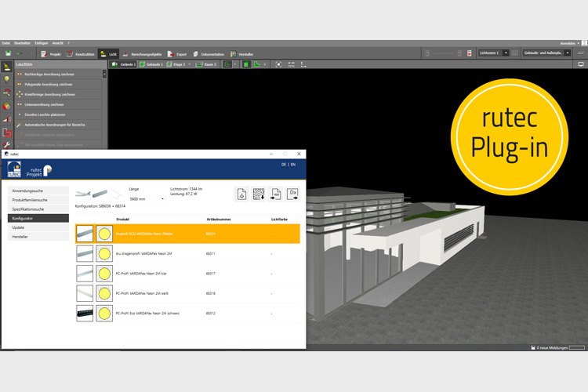Click the green Save icon in the DIALux toolbar

[9, 53]
